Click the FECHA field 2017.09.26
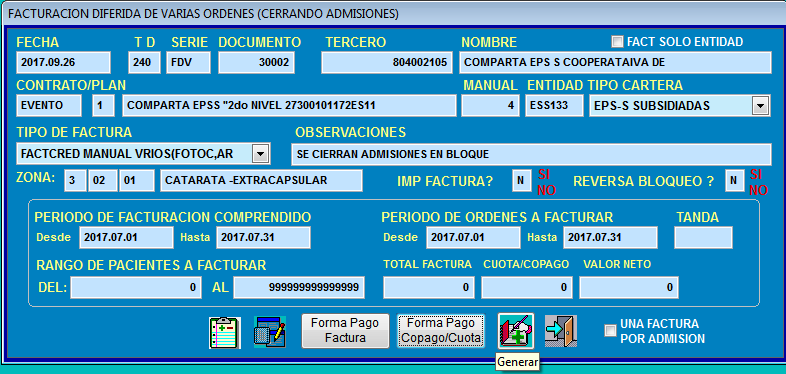 [63, 63]
